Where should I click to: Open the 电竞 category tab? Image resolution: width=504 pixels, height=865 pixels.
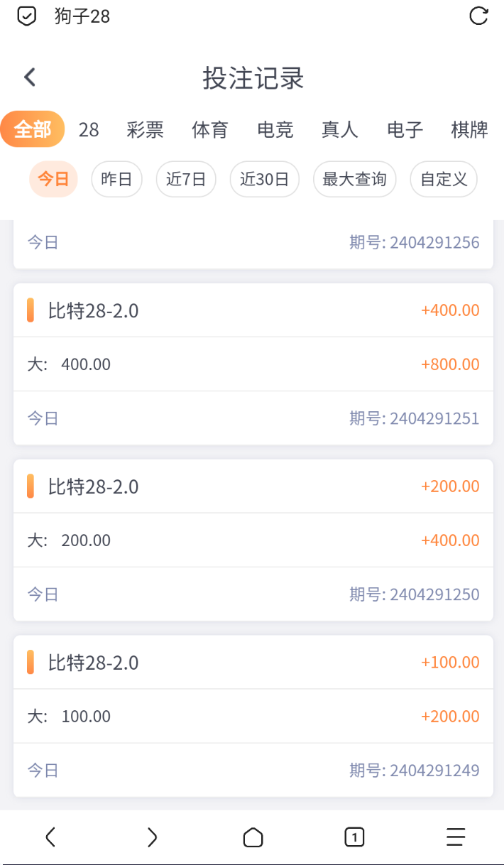(x=275, y=130)
